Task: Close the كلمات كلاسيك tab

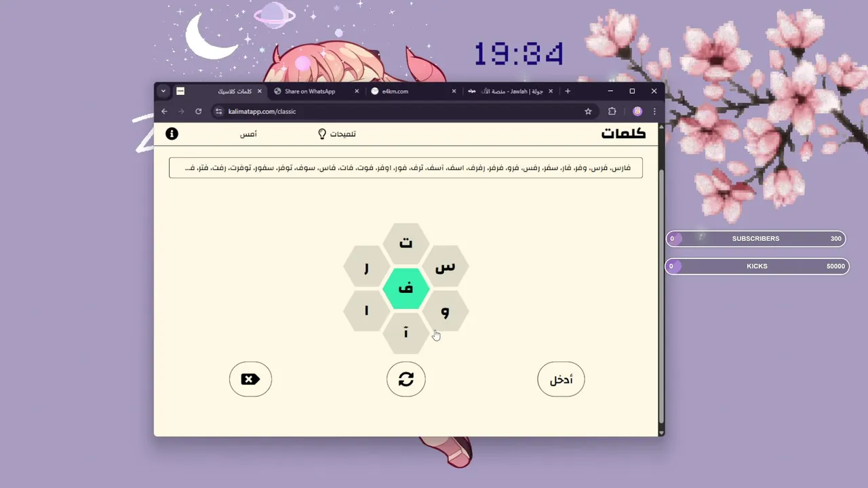Action: click(x=260, y=91)
